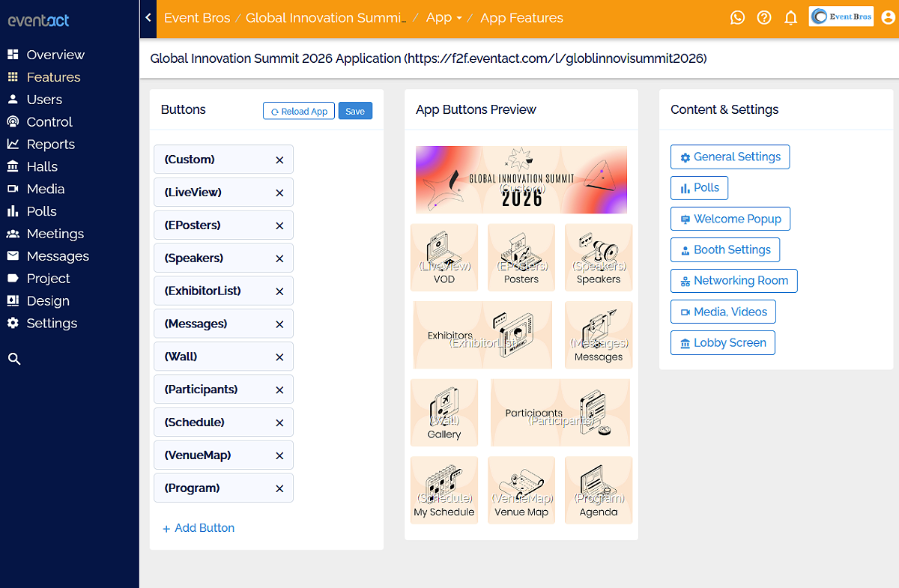Select the Venue Map preview tile
Viewport: 899px width, 588px height.
click(521, 490)
